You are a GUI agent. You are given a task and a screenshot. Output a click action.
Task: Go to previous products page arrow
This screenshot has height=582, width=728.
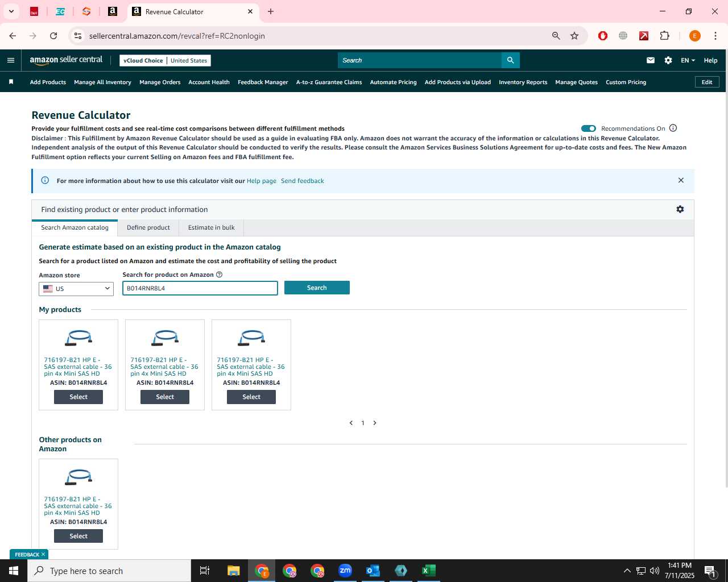point(351,423)
